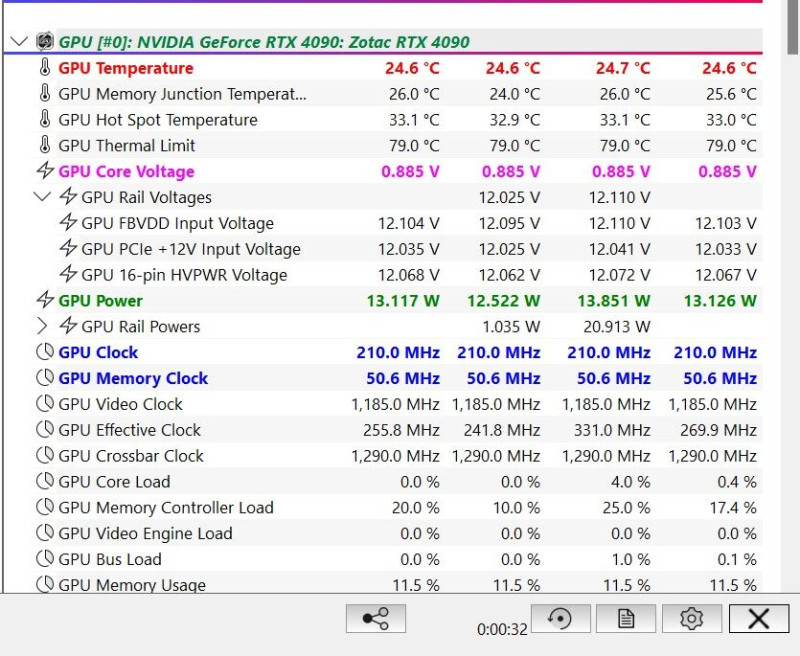Click the 20.913 W GPU Rail Powers value
Image resolution: width=800 pixels, height=656 pixels.
(x=617, y=327)
